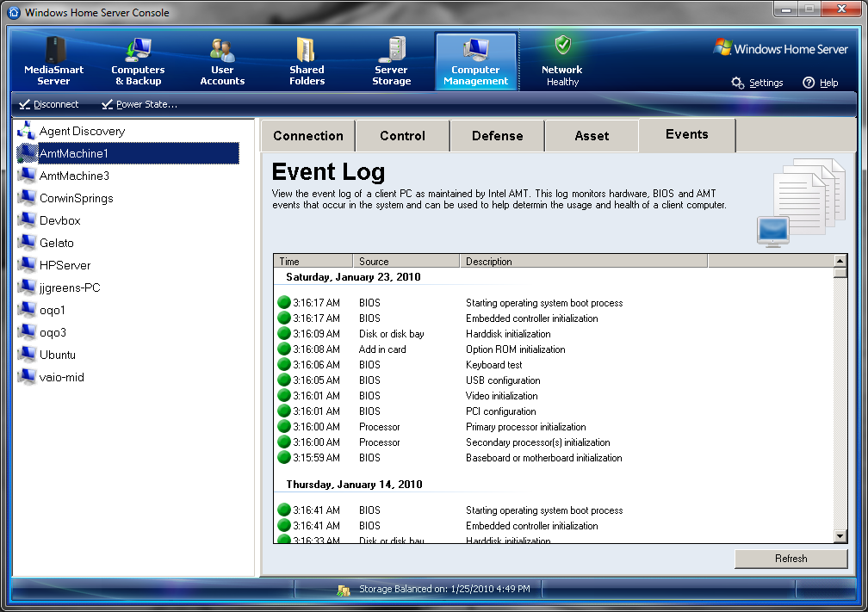Click green status icon for PCI configuration
This screenshot has height=612, width=868.
point(284,411)
